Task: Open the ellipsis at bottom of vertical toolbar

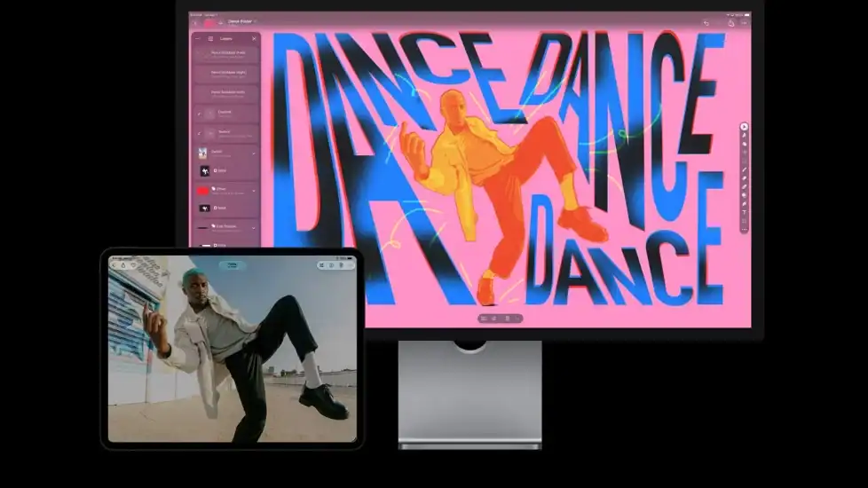Action: click(744, 229)
